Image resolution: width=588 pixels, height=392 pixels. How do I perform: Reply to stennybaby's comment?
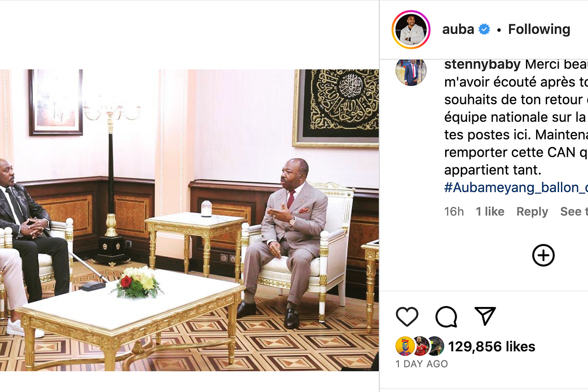[532, 211]
